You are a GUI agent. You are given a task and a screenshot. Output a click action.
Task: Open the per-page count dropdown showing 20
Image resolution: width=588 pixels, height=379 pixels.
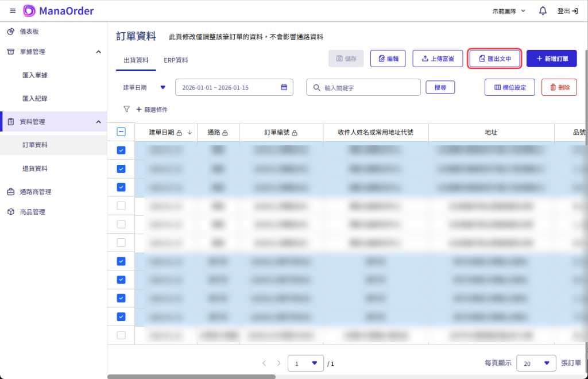coord(536,363)
